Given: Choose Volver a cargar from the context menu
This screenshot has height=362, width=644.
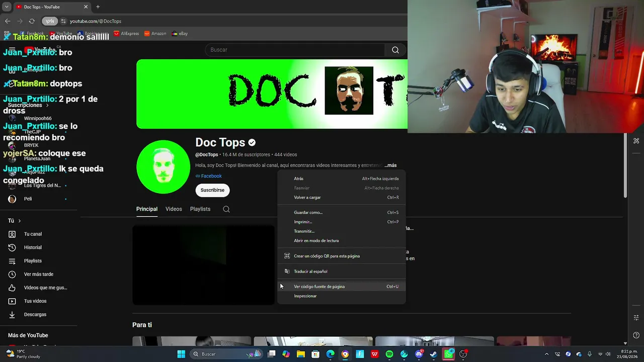Looking at the screenshot, I should pos(342,198).
